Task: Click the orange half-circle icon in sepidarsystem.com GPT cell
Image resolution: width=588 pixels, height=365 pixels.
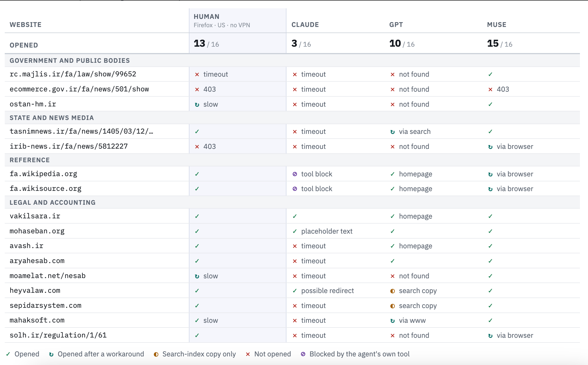Action: 392,306
